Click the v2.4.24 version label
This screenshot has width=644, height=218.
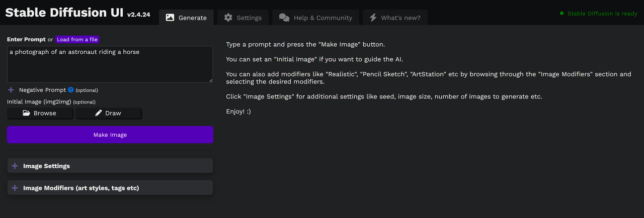tap(139, 15)
